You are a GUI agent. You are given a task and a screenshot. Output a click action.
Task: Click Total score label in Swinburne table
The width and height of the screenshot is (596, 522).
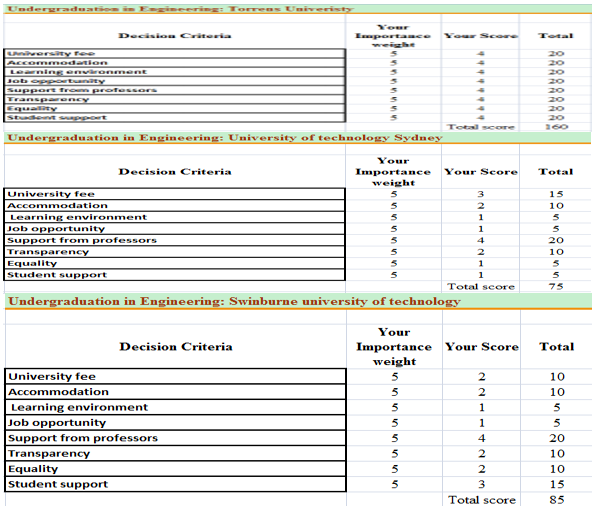tap(482, 500)
